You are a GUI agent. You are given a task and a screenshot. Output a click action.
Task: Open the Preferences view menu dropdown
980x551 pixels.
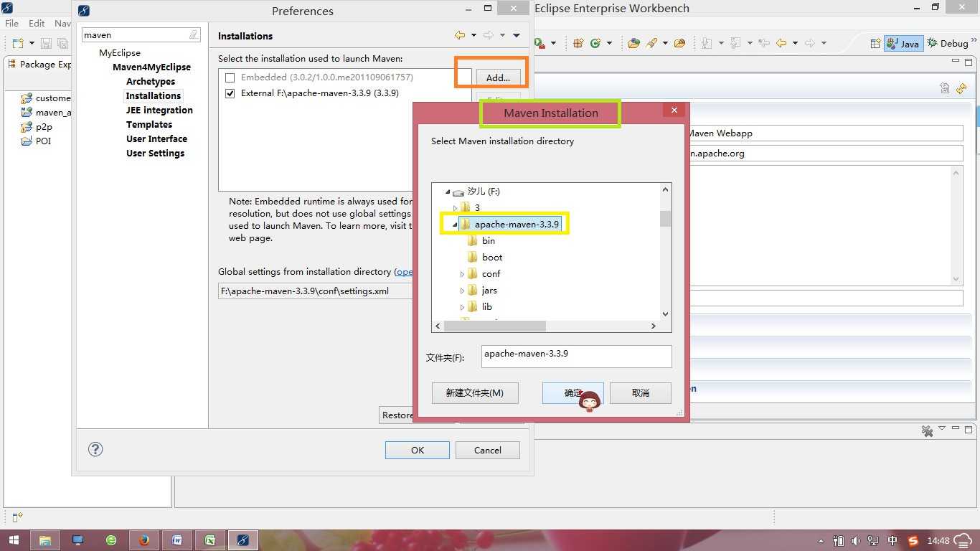(517, 35)
